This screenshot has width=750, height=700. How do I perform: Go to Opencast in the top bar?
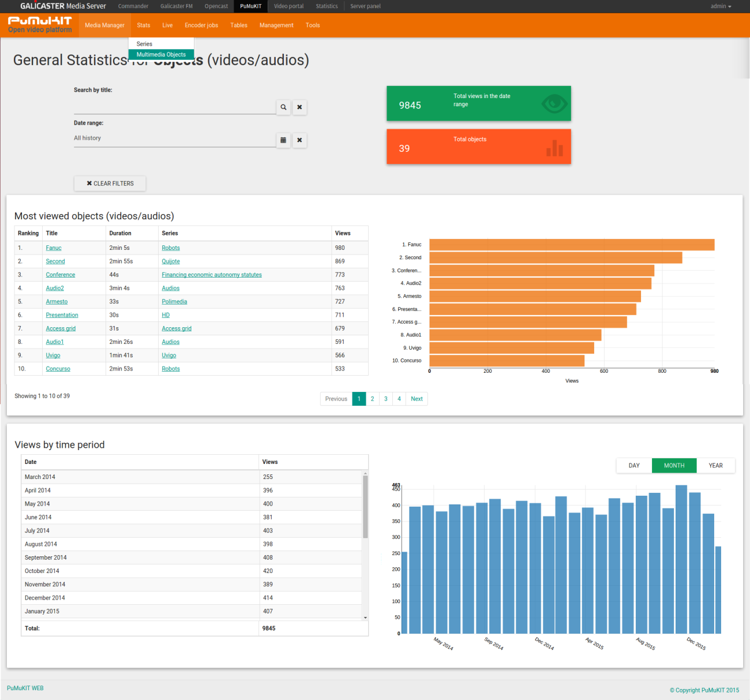pos(216,6)
